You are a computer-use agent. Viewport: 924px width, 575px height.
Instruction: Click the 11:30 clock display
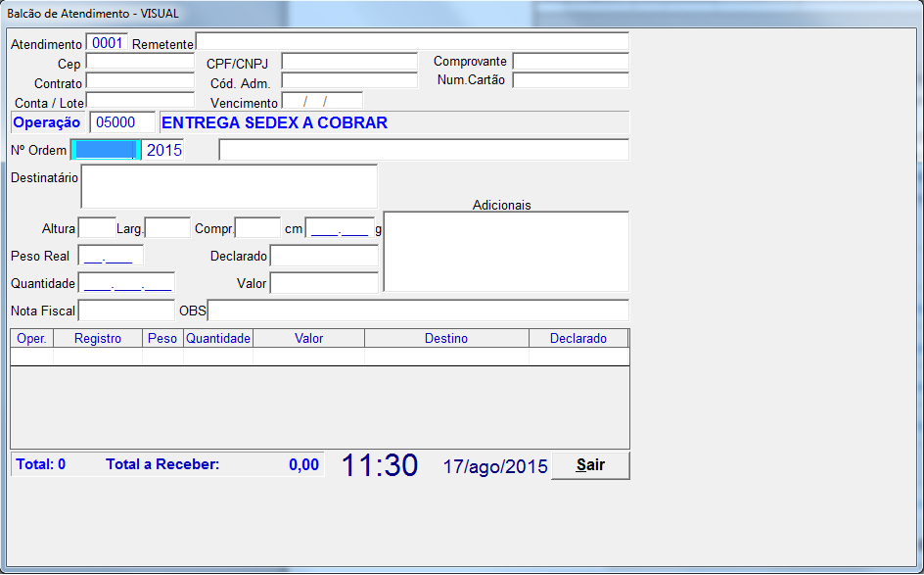[380, 465]
